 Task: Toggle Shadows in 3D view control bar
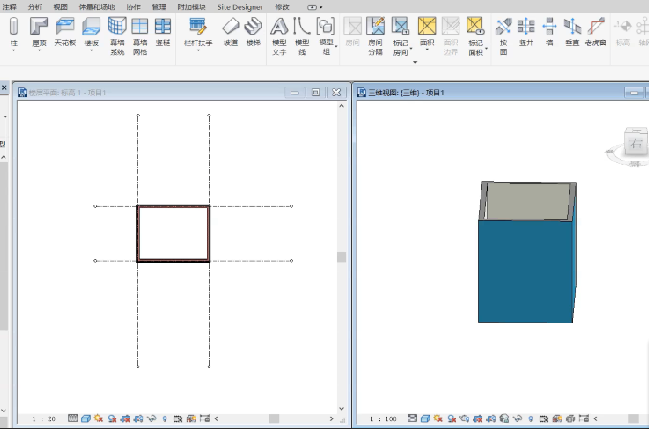tap(452, 418)
